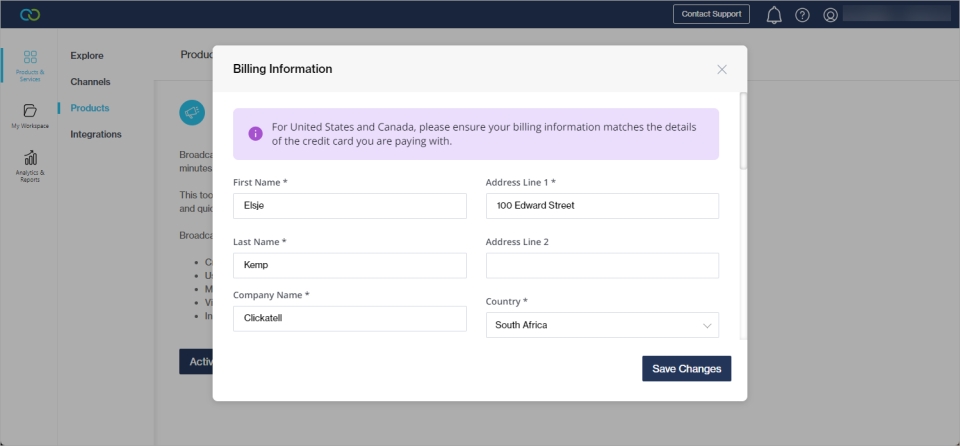Screen dimensions: 960x446
Task: Click the Save Changes button
Action: coord(686,369)
